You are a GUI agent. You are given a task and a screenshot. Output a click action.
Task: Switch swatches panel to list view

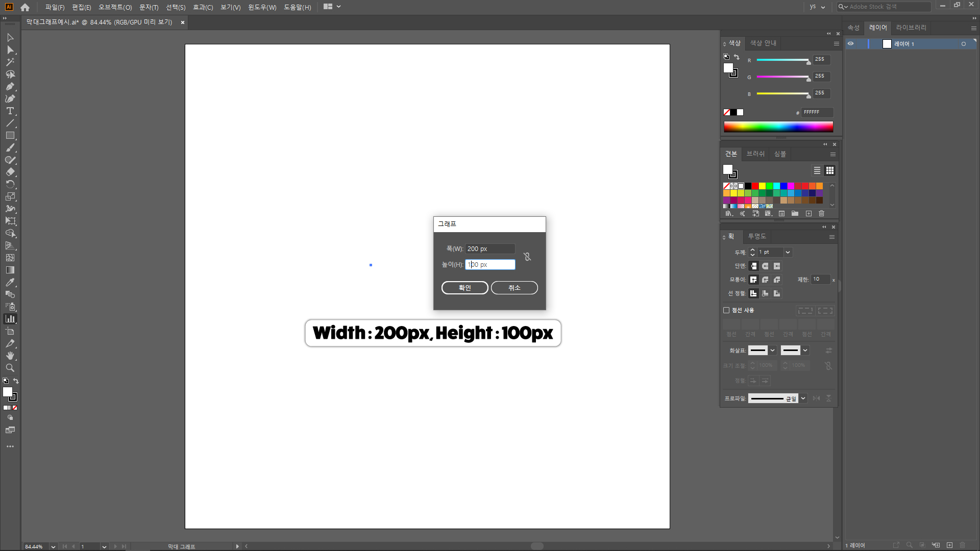point(817,170)
